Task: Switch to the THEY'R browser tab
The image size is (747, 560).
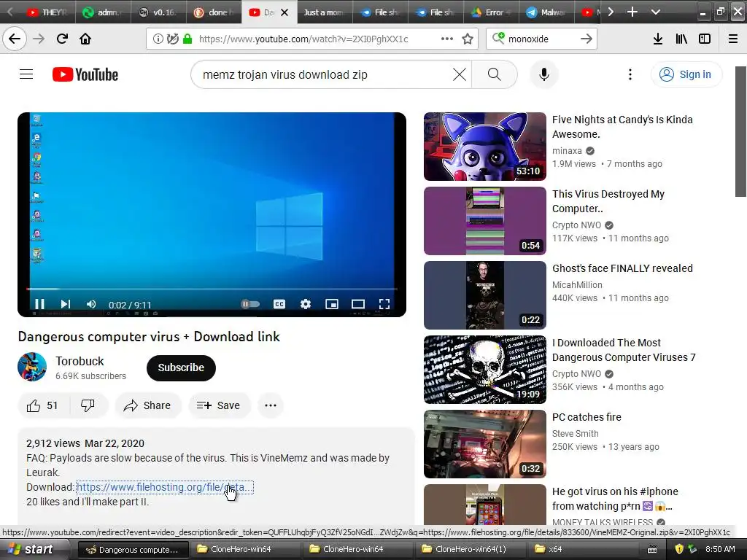Action: coord(47,12)
